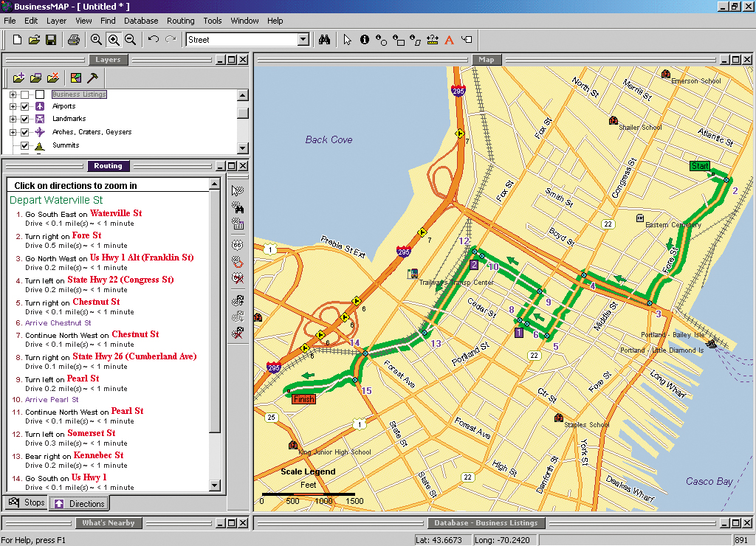Screen dimensions: 756x546
Task: Select the identify by rectangle tool
Action: click(x=398, y=40)
